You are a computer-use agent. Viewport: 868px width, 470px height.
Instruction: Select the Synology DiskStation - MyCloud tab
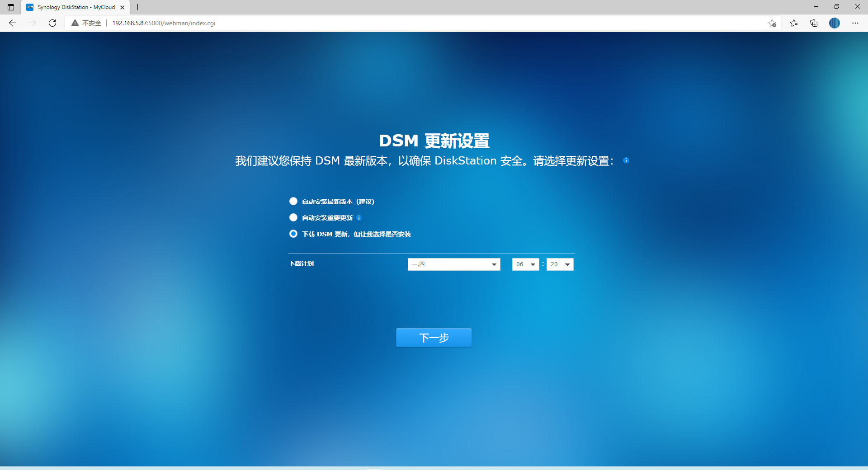75,7
